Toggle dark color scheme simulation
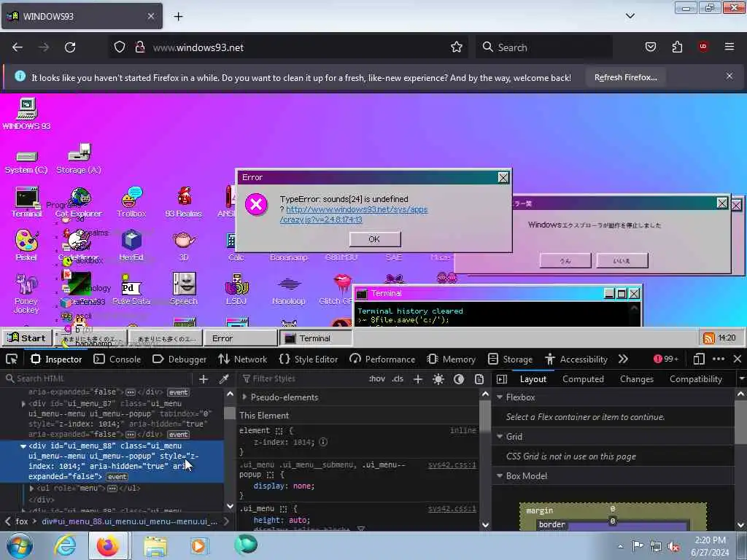747x560 pixels. point(459,379)
